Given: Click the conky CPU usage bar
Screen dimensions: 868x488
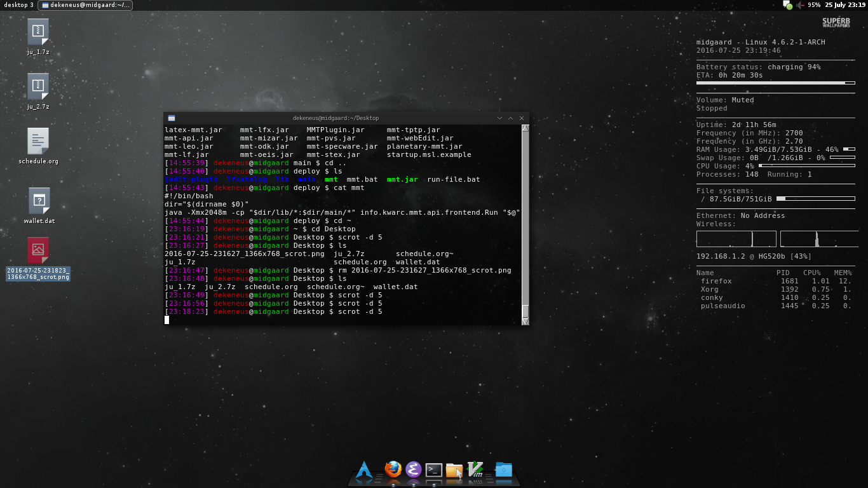Looking at the screenshot, I should tap(806, 166).
